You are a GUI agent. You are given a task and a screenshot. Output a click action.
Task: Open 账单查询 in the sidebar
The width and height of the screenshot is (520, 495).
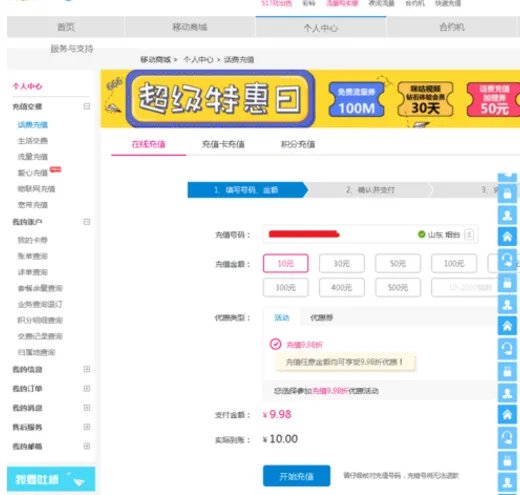point(33,256)
